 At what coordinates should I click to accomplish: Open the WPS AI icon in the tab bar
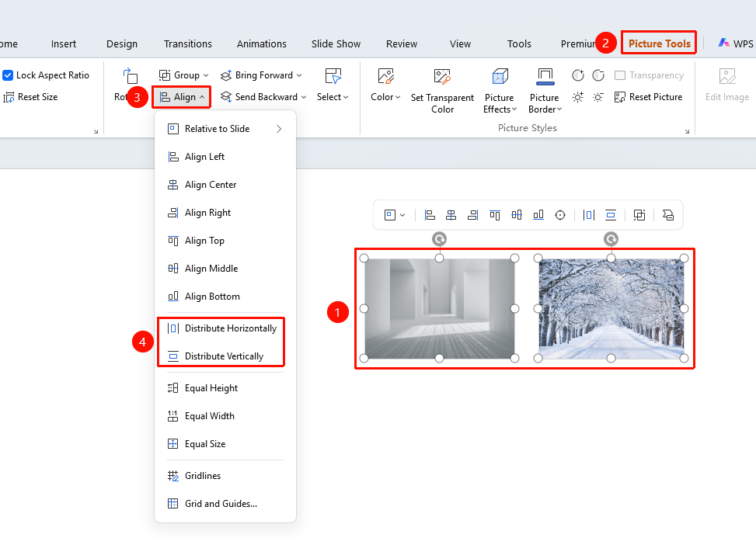pyautogui.click(x=723, y=43)
